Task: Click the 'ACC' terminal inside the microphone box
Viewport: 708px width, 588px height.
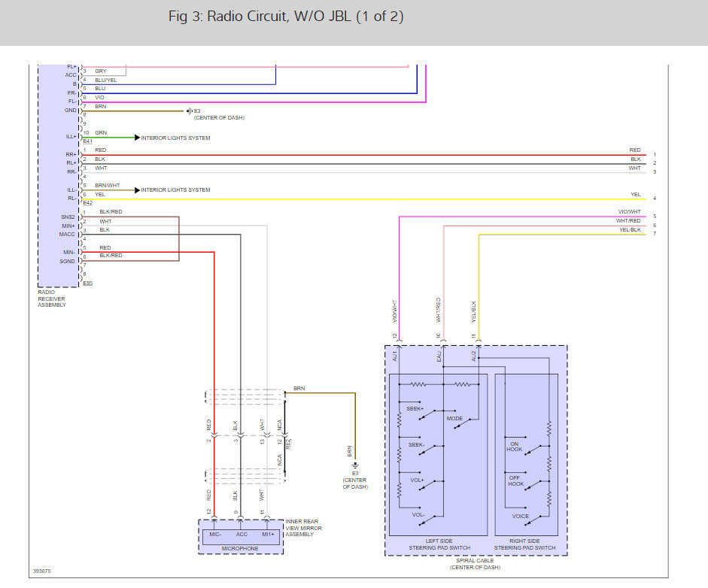Action: tap(242, 535)
